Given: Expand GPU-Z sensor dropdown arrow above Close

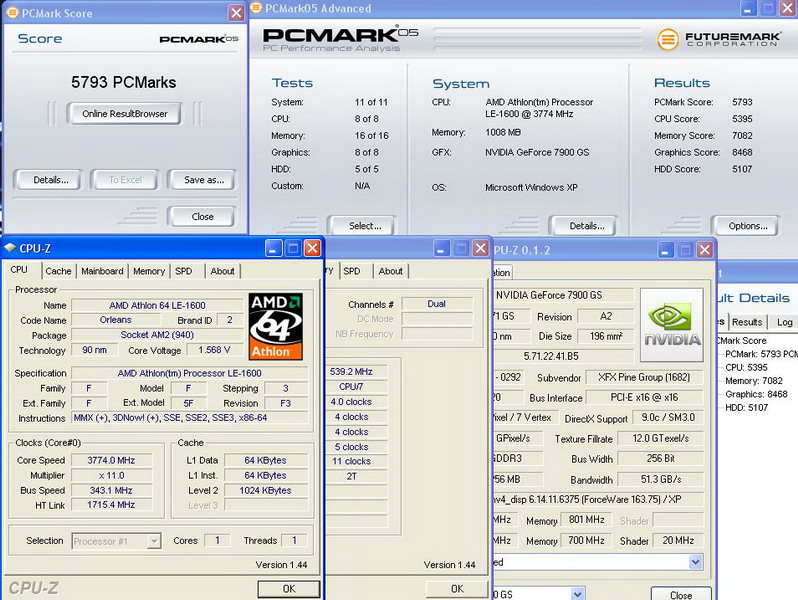Looking at the screenshot, I should coord(695,562).
